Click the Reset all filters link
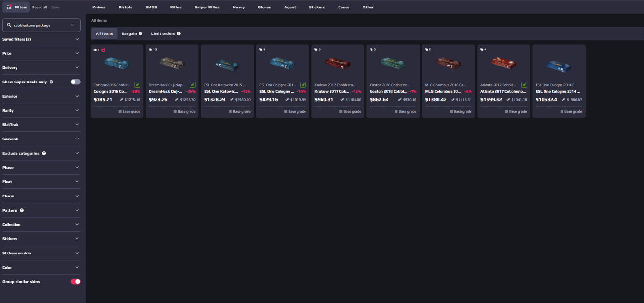This screenshot has height=303, width=644. [39, 7]
